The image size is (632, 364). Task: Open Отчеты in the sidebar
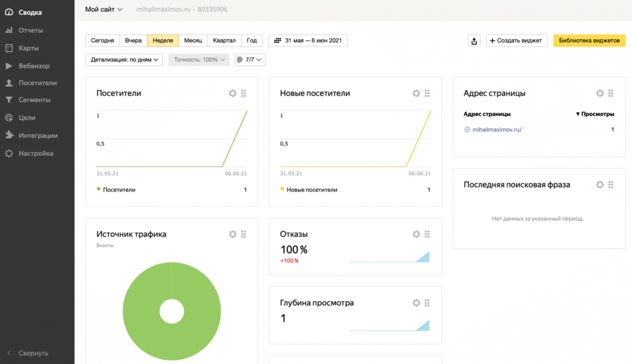coord(30,30)
